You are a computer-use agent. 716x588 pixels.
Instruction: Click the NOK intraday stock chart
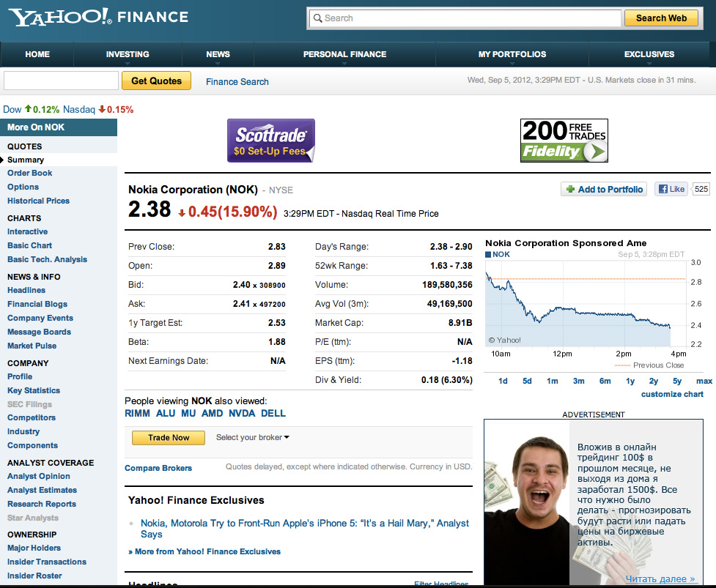pyautogui.click(x=586, y=304)
